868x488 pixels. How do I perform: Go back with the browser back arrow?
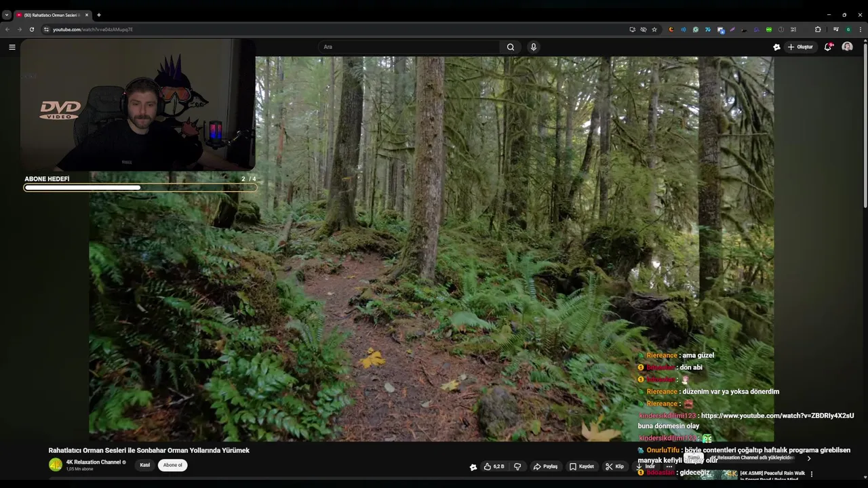(x=7, y=29)
